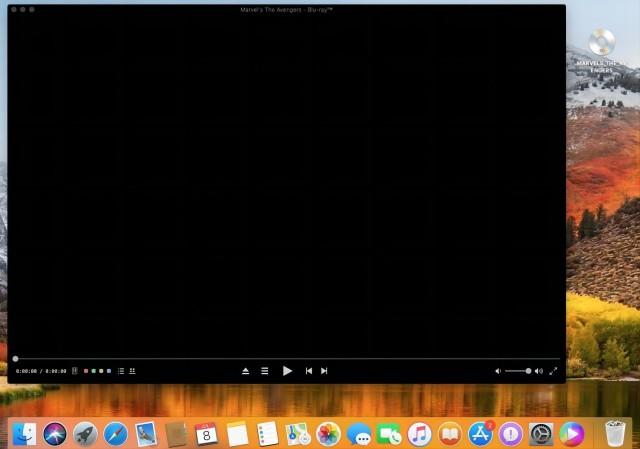The height and width of the screenshot is (449, 640).
Task: Open Safari from the Dock
Action: [x=116, y=434]
